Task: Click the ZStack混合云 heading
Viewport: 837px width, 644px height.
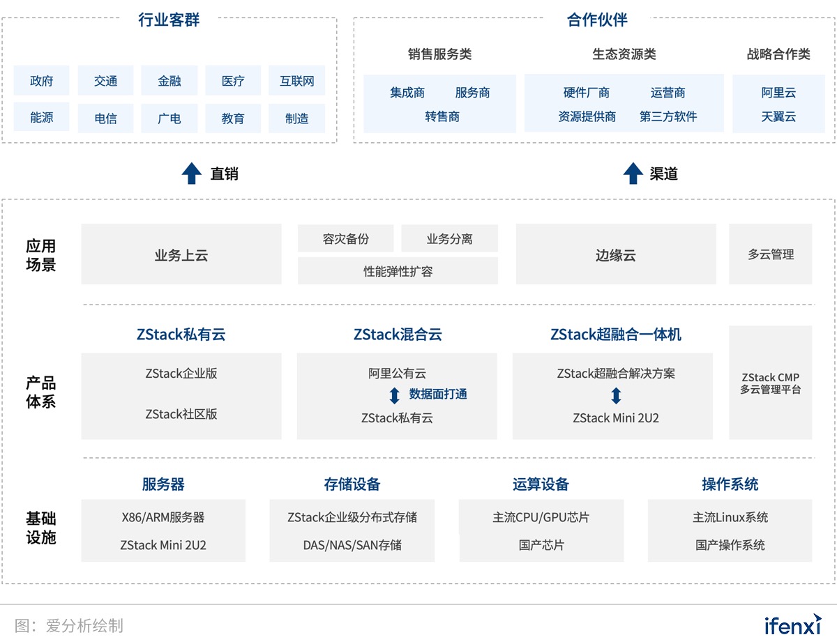Action: [x=398, y=335]
